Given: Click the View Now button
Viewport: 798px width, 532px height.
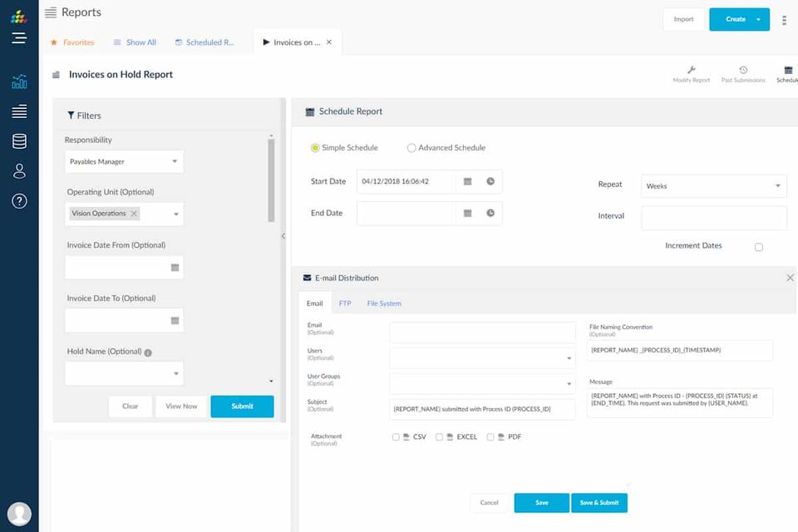Looking at the screenshot, I should [181, 406].
